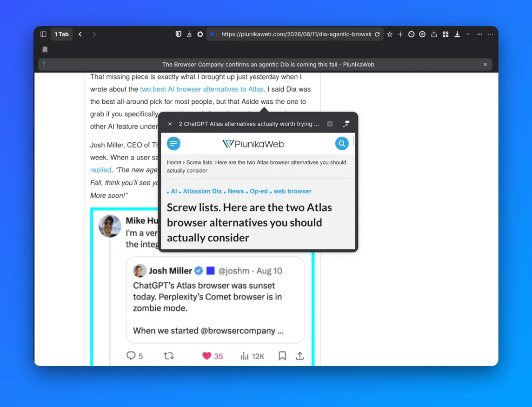
Task: Click the blue site indicator dot
Action: point(212,34)
